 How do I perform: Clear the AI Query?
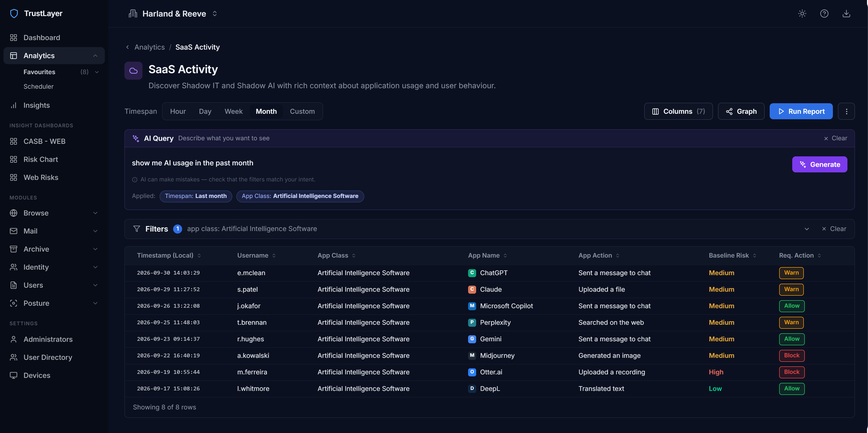coord(835,138)
